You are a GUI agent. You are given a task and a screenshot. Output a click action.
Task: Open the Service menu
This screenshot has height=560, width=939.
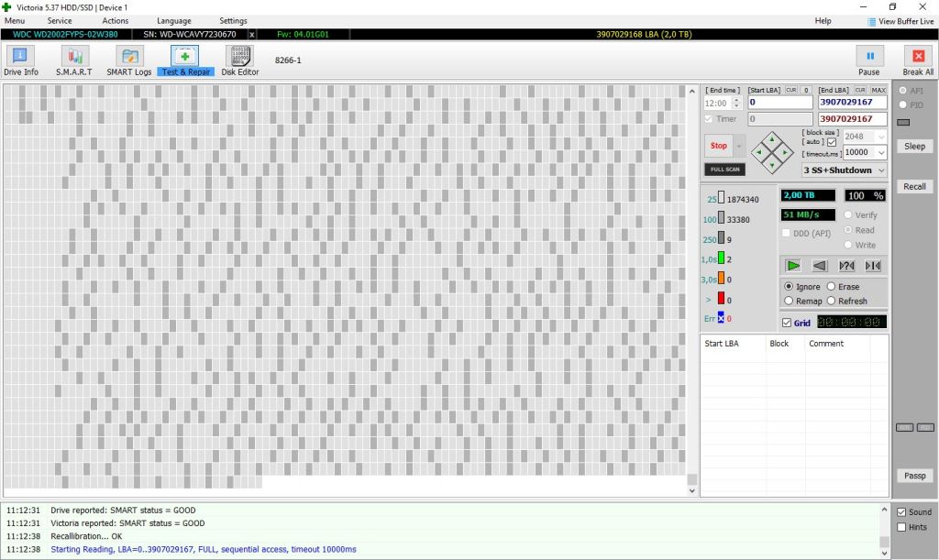point(60,21)
